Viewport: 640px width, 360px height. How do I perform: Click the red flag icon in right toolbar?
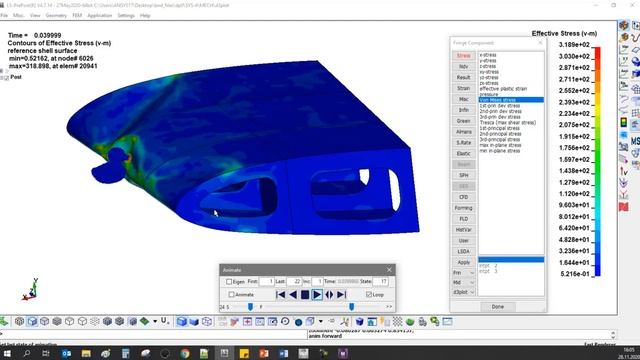pyautogui.click(x=624, y=207)
